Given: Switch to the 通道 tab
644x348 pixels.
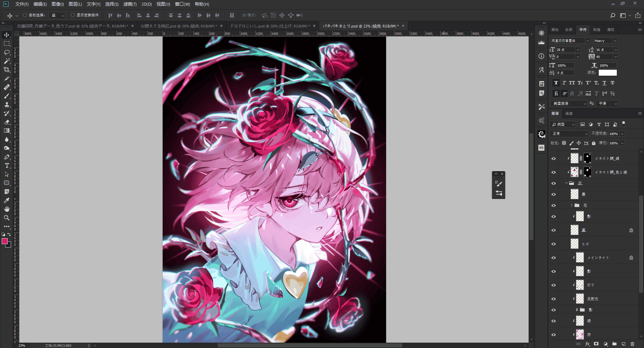Looking at the screenshot, I should [569, 114].
